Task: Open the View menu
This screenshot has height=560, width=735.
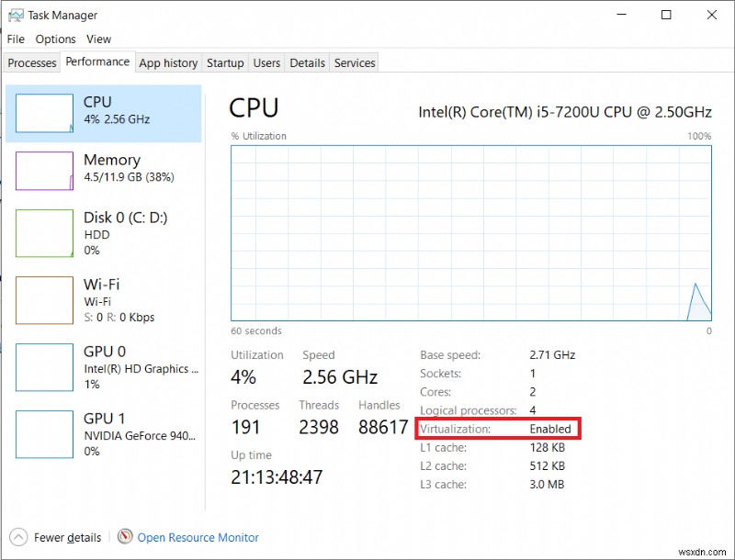Action: pyautogui.click(x=98, y=39)
